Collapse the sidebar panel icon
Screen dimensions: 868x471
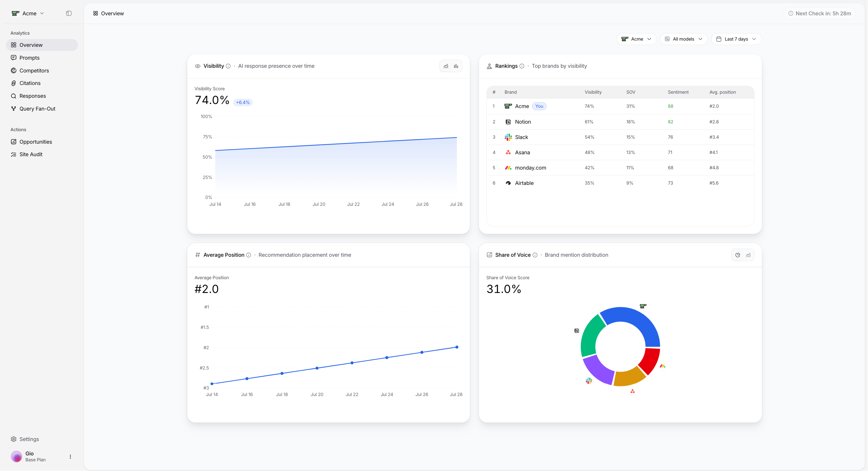(69, 13)
